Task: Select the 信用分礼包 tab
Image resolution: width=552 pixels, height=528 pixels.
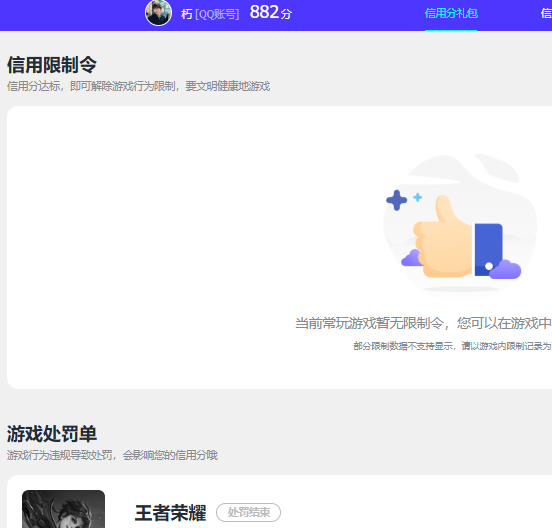Action: [x=451, y=13]
